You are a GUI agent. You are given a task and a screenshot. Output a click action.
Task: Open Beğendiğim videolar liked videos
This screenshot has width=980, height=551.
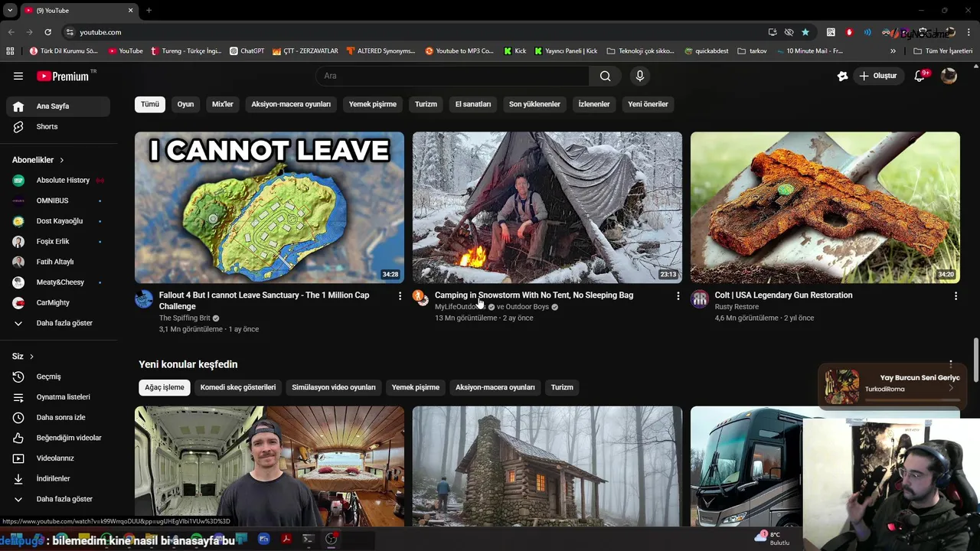58,438
